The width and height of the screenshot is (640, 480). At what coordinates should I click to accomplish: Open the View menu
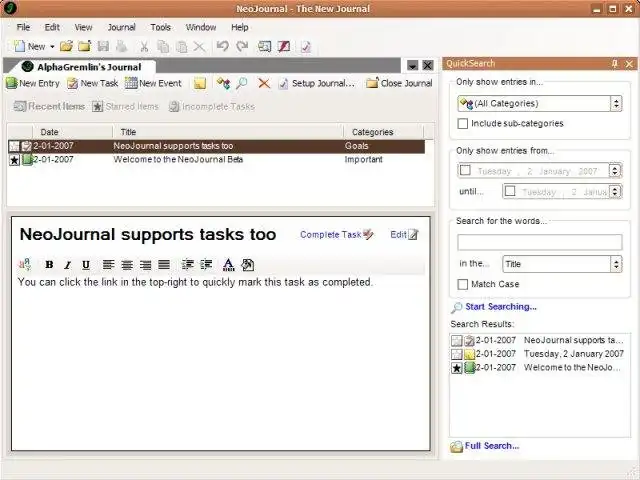point(83,27)
